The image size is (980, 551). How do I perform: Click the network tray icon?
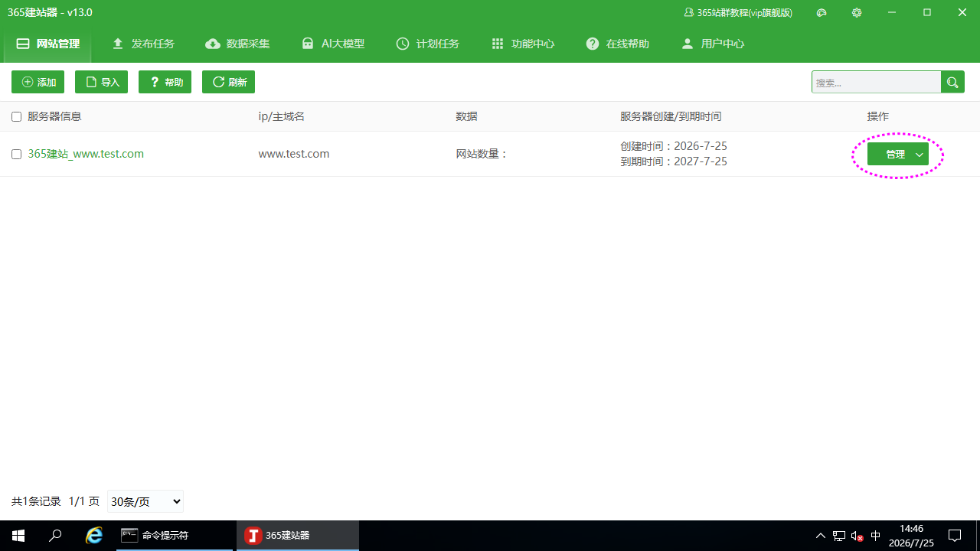839,536
